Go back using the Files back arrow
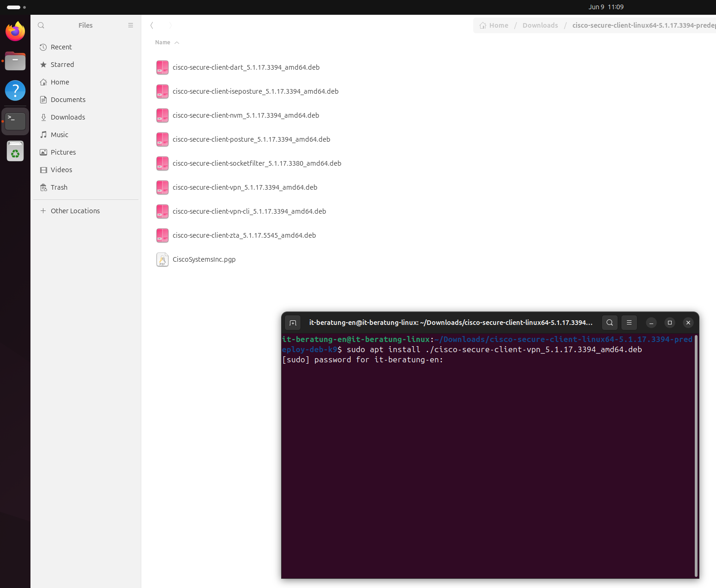 pos(152,25)
